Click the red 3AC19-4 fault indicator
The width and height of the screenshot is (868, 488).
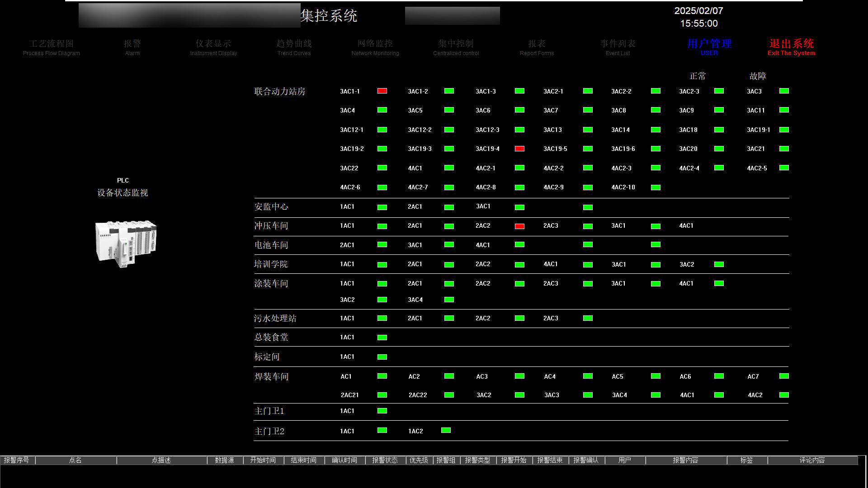pyautogui.click(x=519, y=149)
